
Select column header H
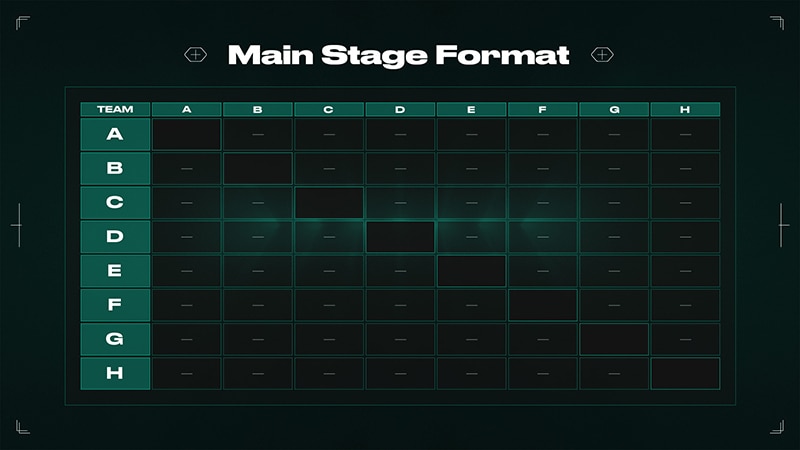(685, 109)
